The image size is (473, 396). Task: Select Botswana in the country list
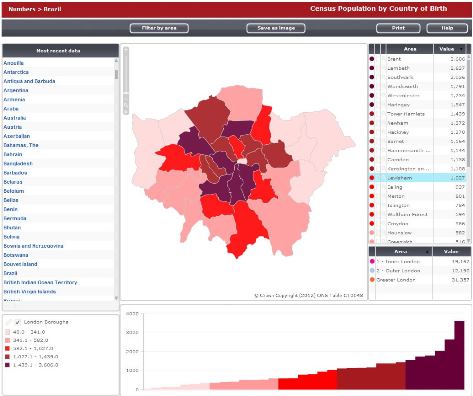[x=16, y=255]
